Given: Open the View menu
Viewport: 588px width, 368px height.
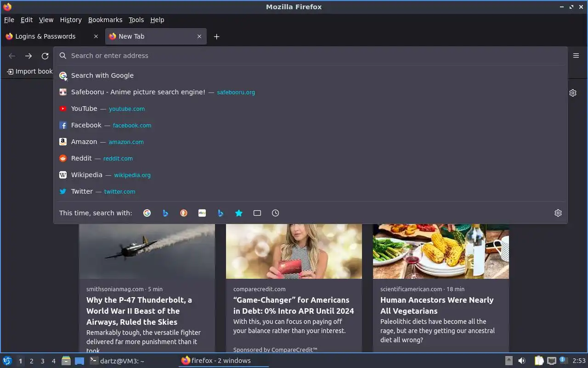Looking at the screenshot, I should point(46,20).
